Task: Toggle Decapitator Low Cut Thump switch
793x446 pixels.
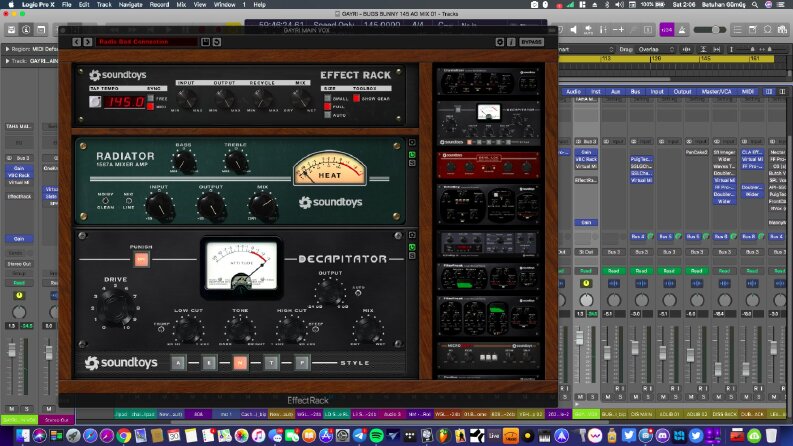Action: click(161, 329)
